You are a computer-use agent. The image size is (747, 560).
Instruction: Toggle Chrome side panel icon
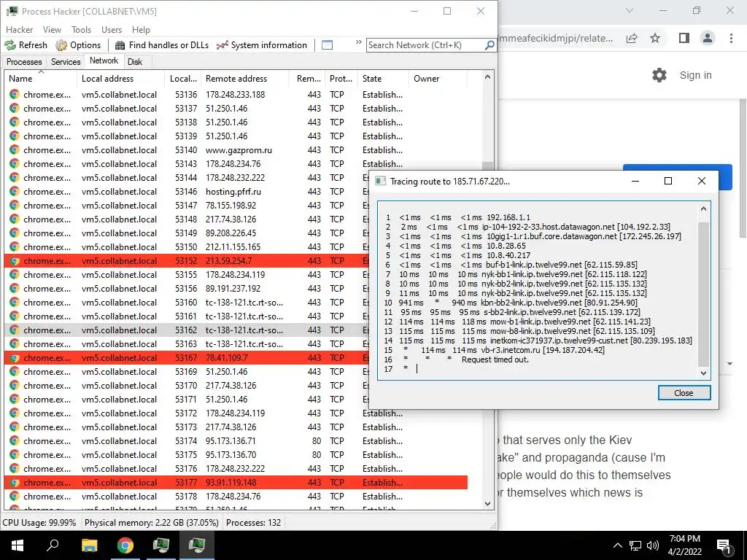click(684, 38)
